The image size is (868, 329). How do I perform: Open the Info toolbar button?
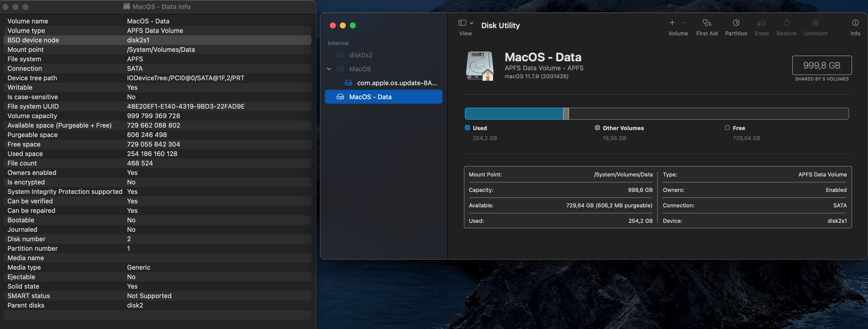(855, 23)
